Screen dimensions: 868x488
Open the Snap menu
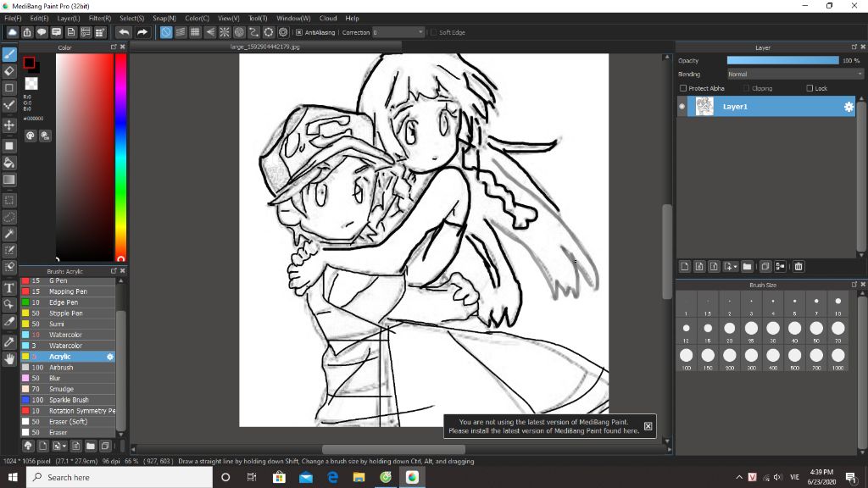(x=164, y=19)
